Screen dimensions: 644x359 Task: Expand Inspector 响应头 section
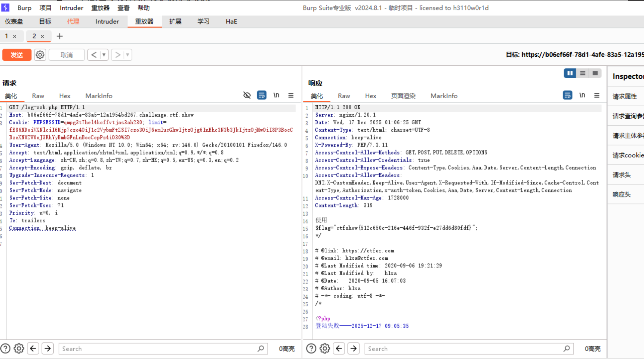pyautogui.click(x=626, y=194)
